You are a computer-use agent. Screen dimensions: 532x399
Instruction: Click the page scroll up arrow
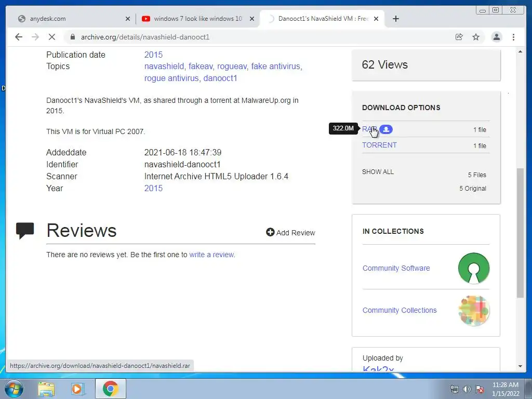(x=520, y=51)
